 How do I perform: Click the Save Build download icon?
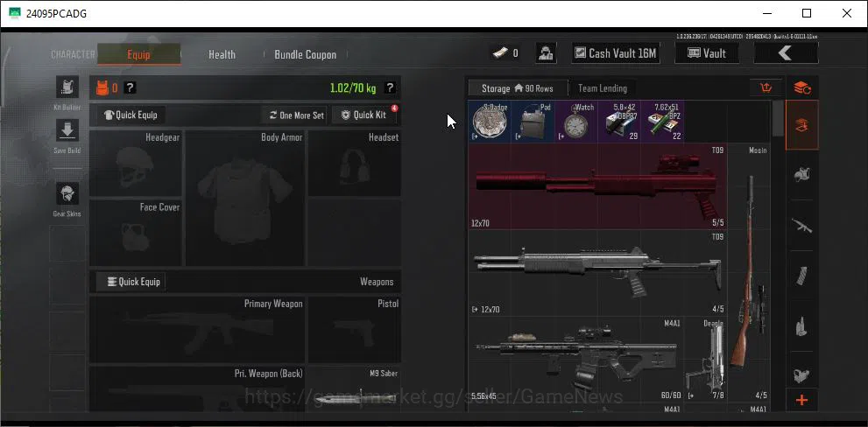pyautogui.click(x=67, y=130)
